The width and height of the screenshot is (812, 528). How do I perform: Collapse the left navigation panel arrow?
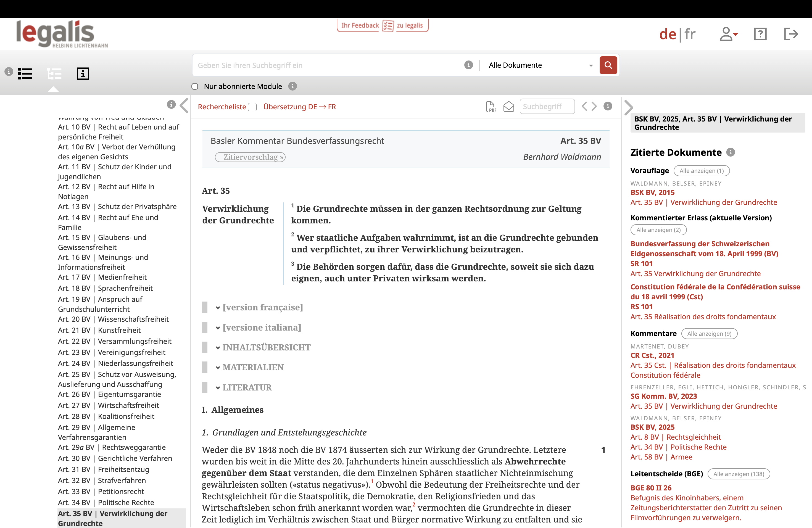tap(184, 106)
